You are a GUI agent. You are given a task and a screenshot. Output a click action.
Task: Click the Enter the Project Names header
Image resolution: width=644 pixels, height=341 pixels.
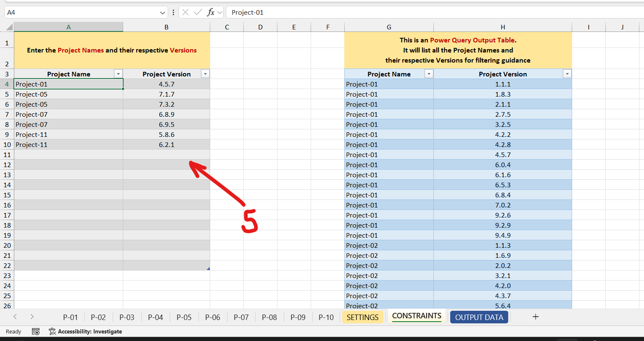pos(112,50)
